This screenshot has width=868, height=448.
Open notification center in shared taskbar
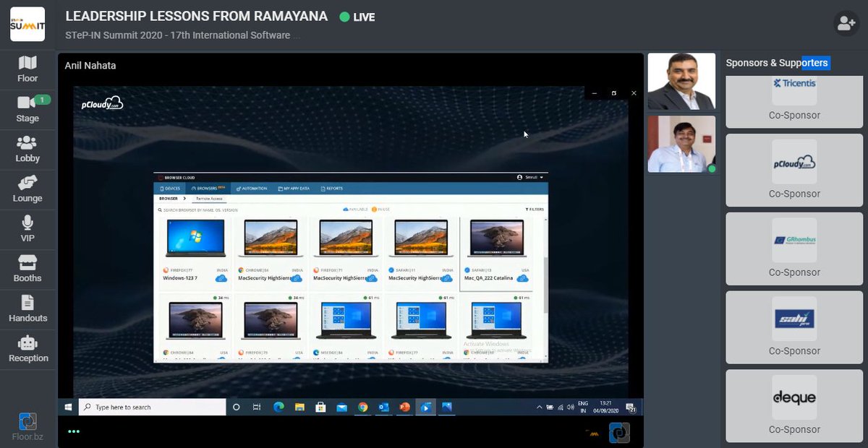(x=631, y=408)
